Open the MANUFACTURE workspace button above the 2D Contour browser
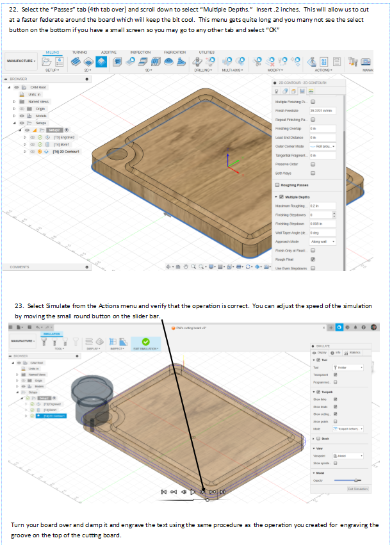392x545 pixels. click(21, 61)
